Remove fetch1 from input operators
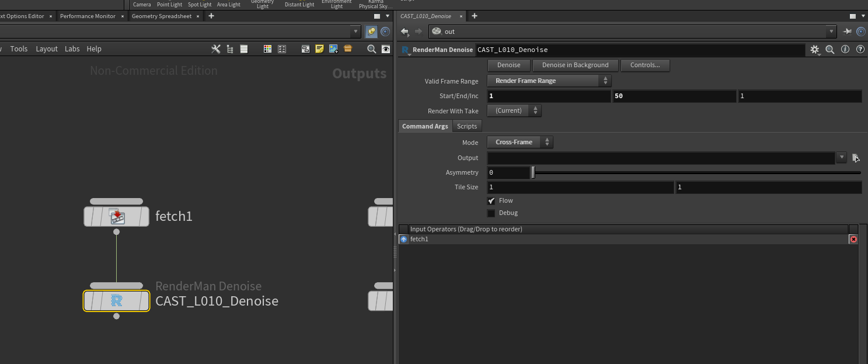Image resolution: width=868 pixels, height=364 pixels. click(853, 240)
